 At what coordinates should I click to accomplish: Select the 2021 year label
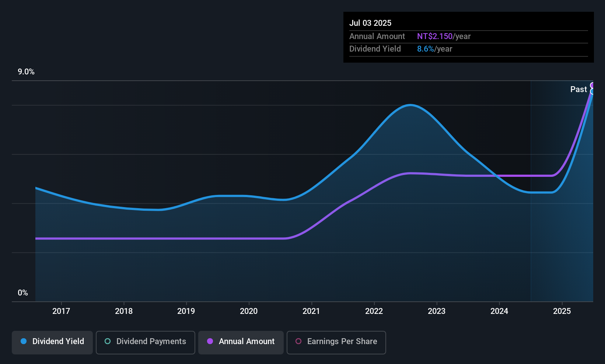pyautogui.click(x=311, y=311)
